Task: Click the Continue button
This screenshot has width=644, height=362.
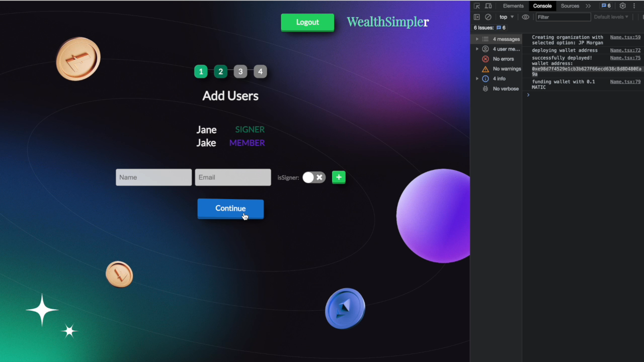Action: (x=230, y=209)
